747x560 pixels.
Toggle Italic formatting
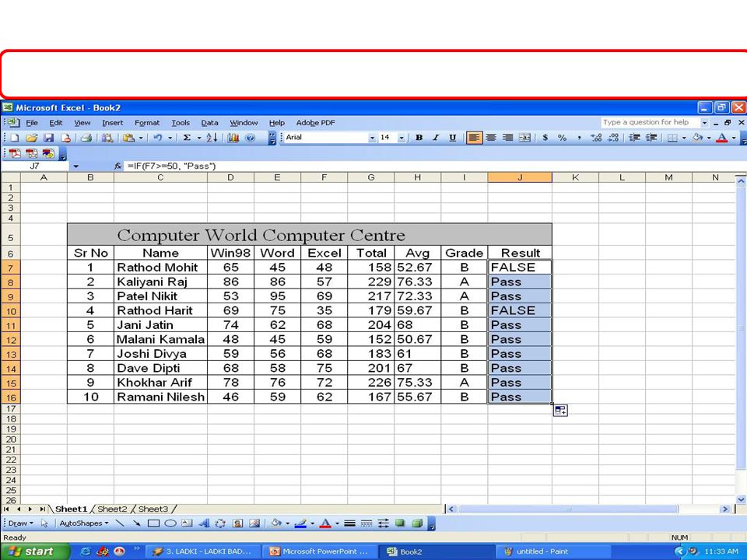click(436, 138)
